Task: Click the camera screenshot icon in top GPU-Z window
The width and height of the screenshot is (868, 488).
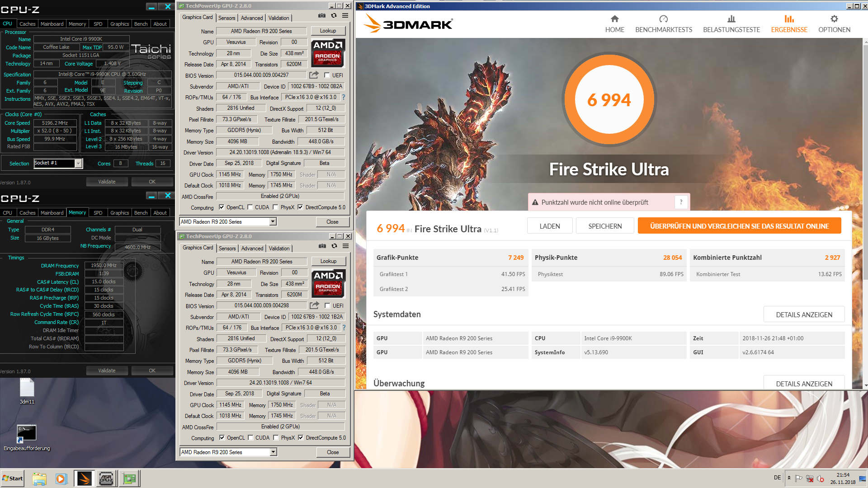Action: 321,15
